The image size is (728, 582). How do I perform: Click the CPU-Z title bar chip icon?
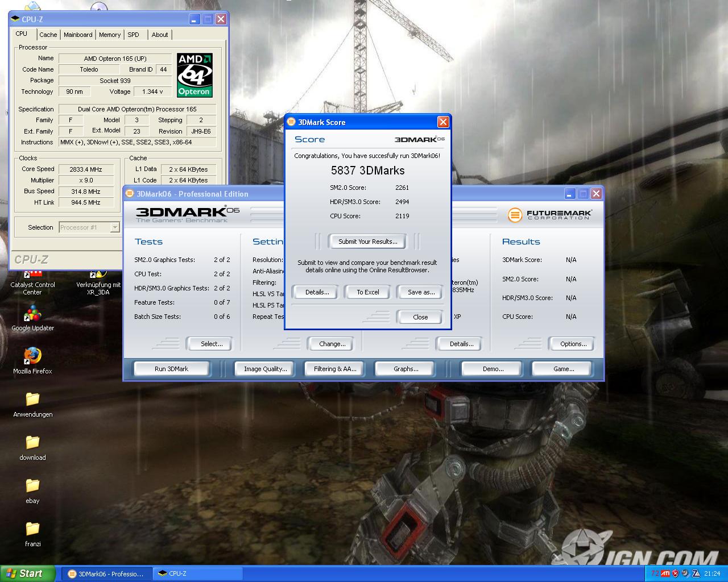pyautogui.click(x=15, y=19)
